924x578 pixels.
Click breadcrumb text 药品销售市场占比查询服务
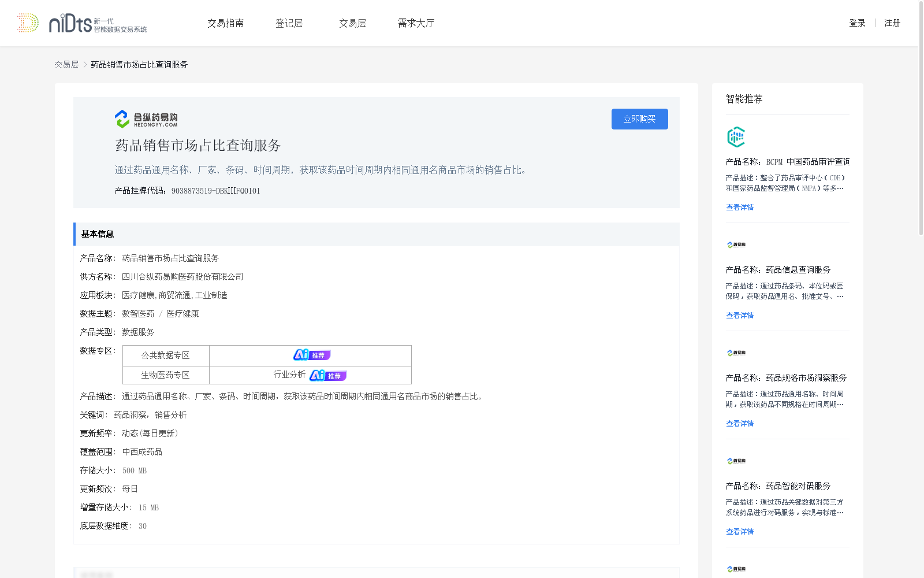(x=139, y=65)
